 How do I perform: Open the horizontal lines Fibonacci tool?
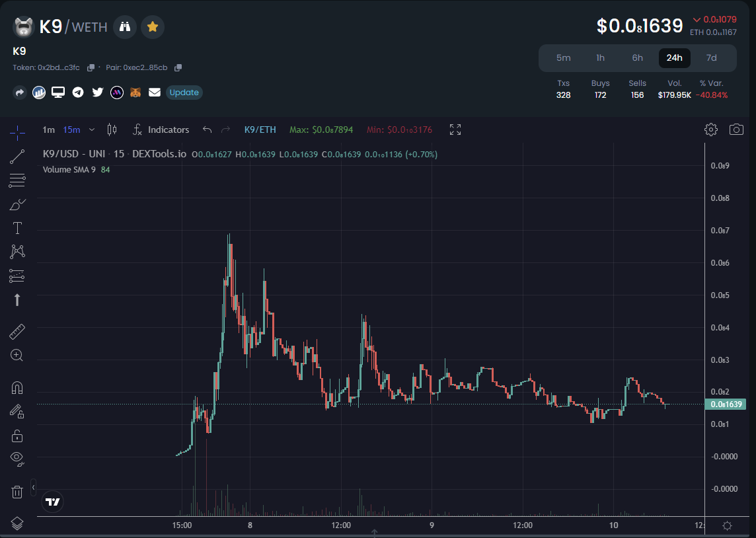(17, 180)
